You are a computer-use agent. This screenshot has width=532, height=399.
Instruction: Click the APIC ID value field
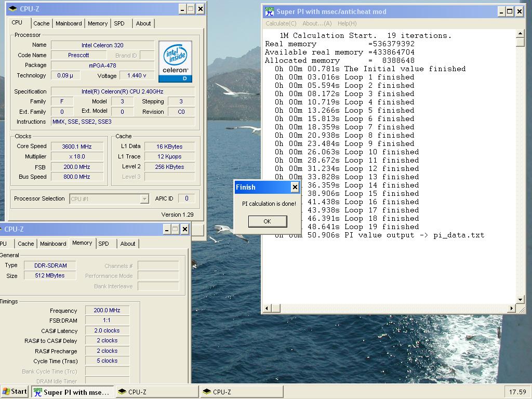pos(187,198)
